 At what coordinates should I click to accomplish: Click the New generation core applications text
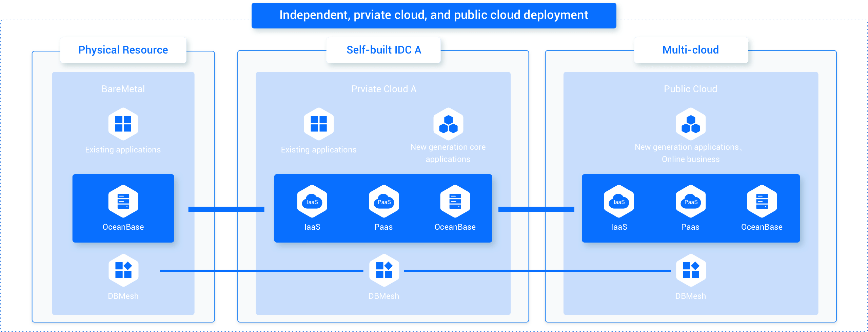click(448, 153)
